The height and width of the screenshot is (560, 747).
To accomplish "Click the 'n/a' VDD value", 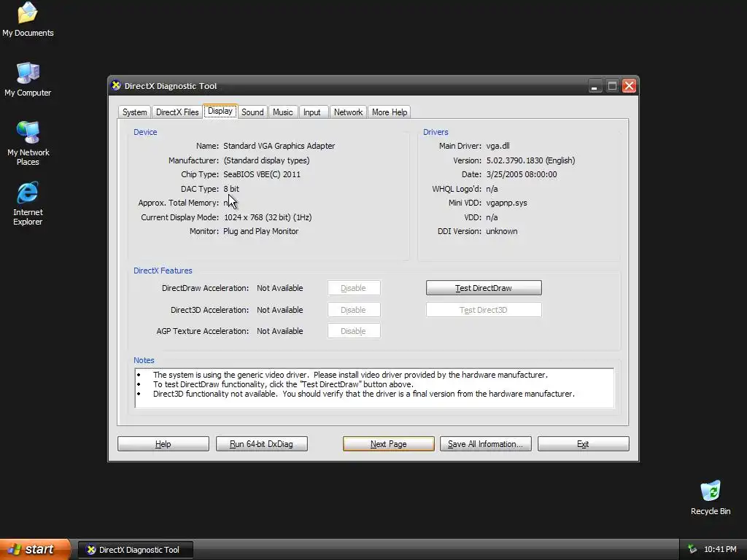I will pyautogui.click(x=492, y=217).
